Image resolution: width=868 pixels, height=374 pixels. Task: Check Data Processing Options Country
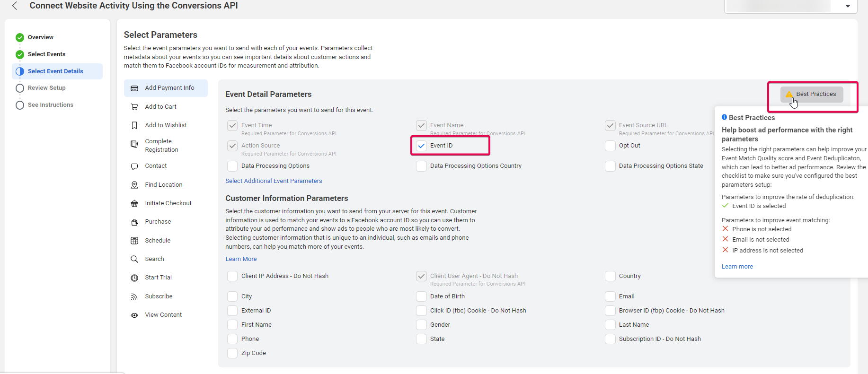click(x=421, y=166)
